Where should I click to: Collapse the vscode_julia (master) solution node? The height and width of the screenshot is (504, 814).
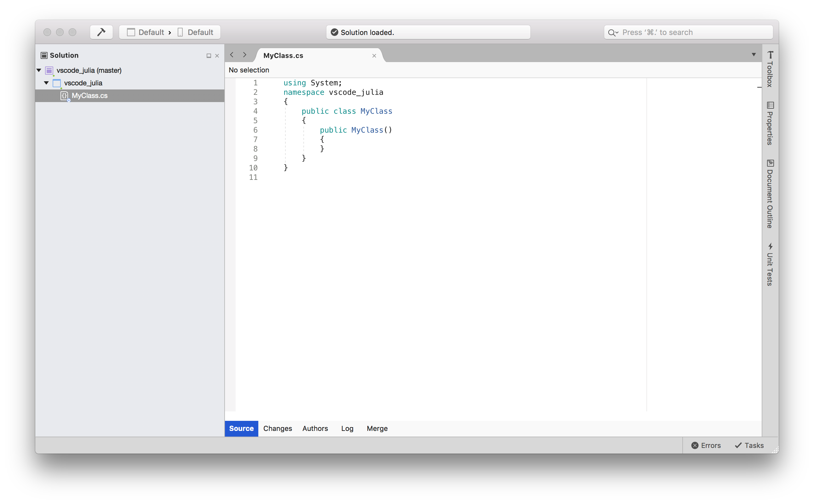point(39,70)
